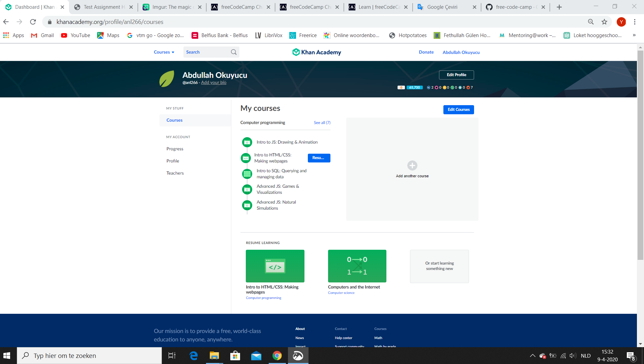Open the Abdullah Okuyucu user menu
The height and width of the screenshot is (364, 644).
pos(461,52)
